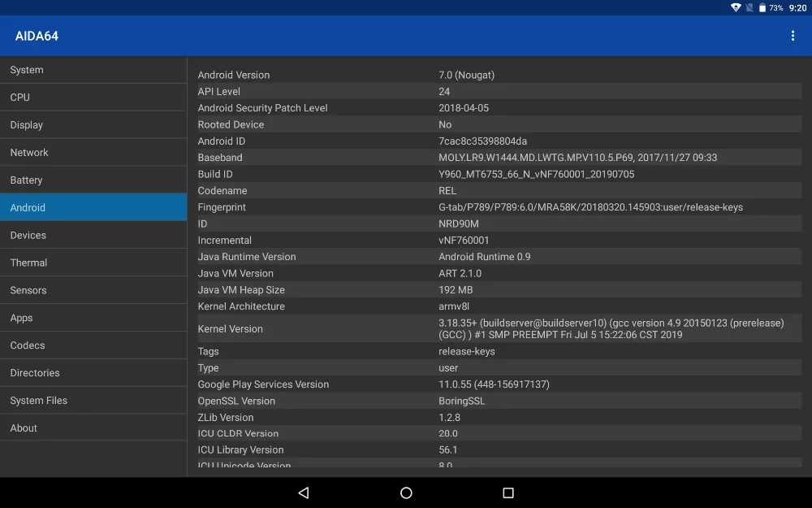Tap the Java VM Heap Size label
The height and width of the screenshot is (508, 812).
pyautogui.click(x=241, y=290)
